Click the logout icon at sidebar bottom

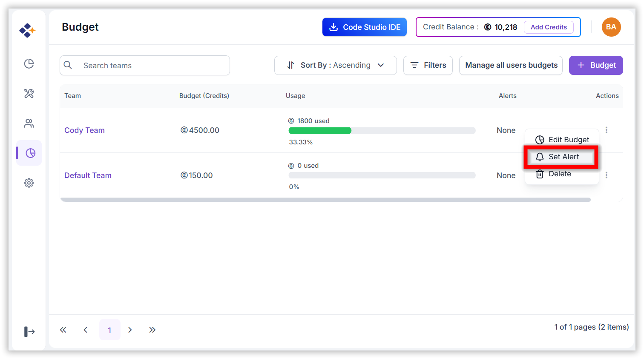[x=29, y=331]
